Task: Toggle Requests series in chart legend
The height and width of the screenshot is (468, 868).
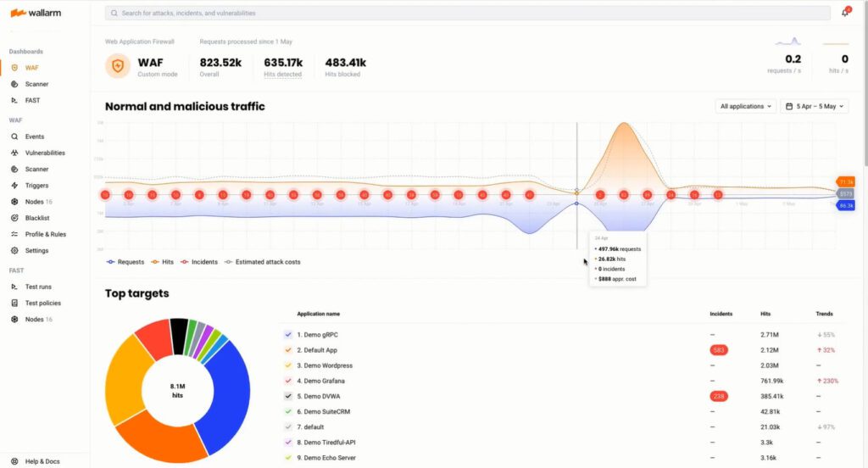Action: 125,262
